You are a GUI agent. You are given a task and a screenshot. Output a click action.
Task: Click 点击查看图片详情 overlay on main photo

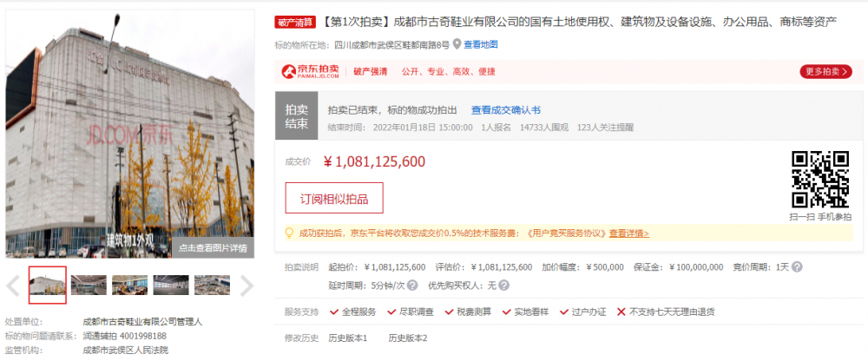213,247
